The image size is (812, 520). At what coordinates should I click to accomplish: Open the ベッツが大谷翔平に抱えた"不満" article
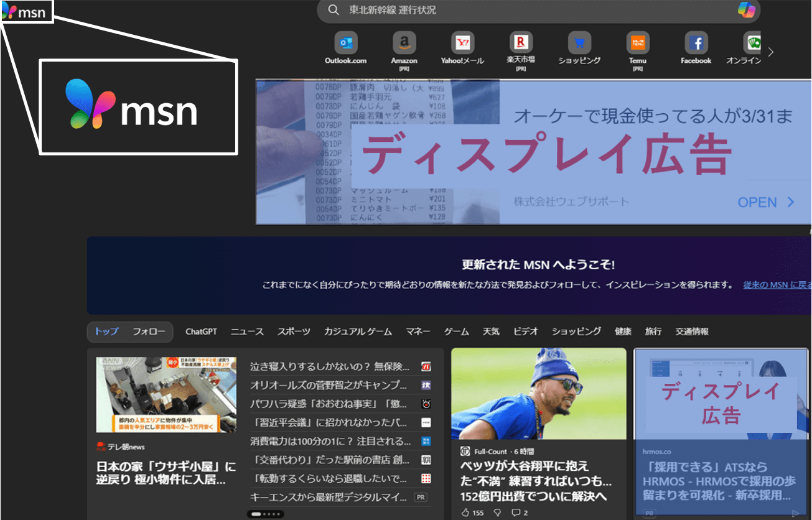pos(536,481)
